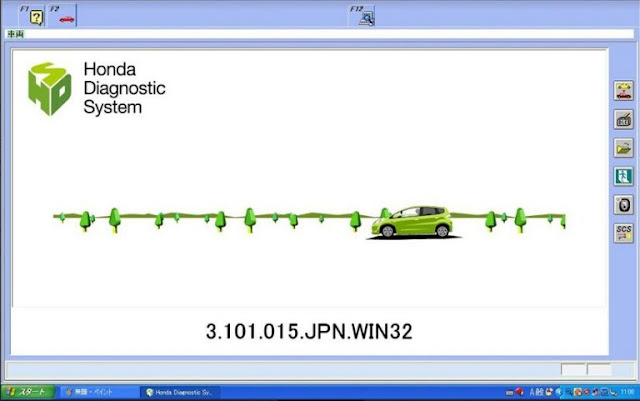The image size is (640, 401).
Task: Click the system tray clock
Action: pos(627,392)
